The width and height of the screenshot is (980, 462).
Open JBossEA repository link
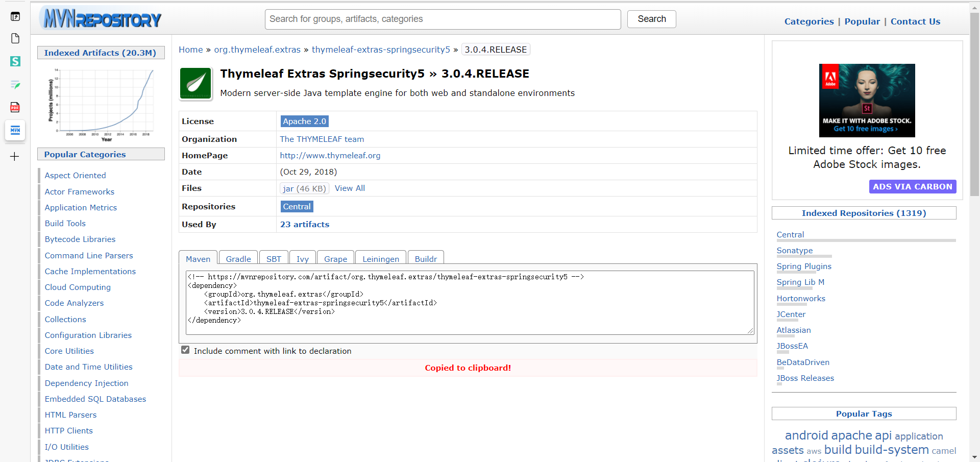pos(792,346)
